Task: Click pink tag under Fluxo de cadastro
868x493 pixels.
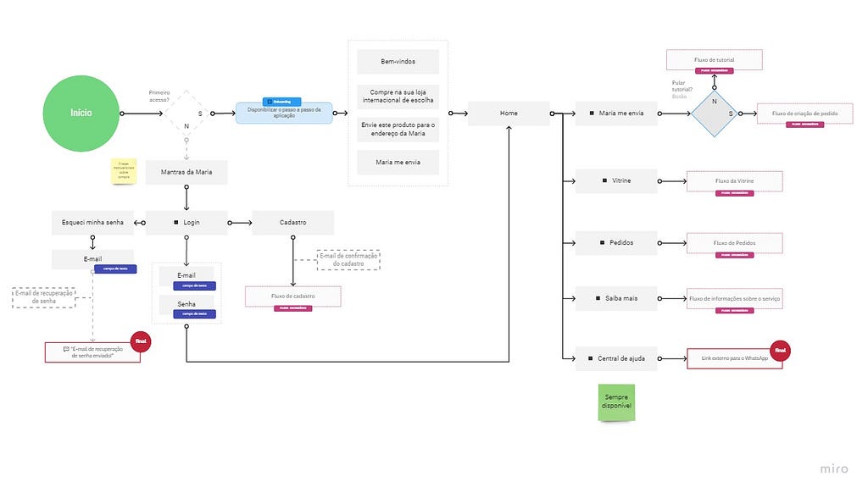Action: click(292, 308)
